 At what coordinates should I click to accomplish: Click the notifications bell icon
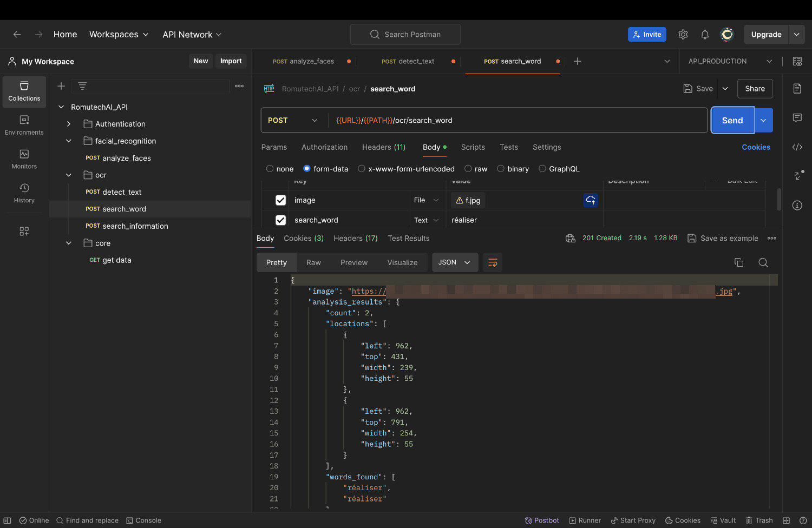[x=704, y=35]
